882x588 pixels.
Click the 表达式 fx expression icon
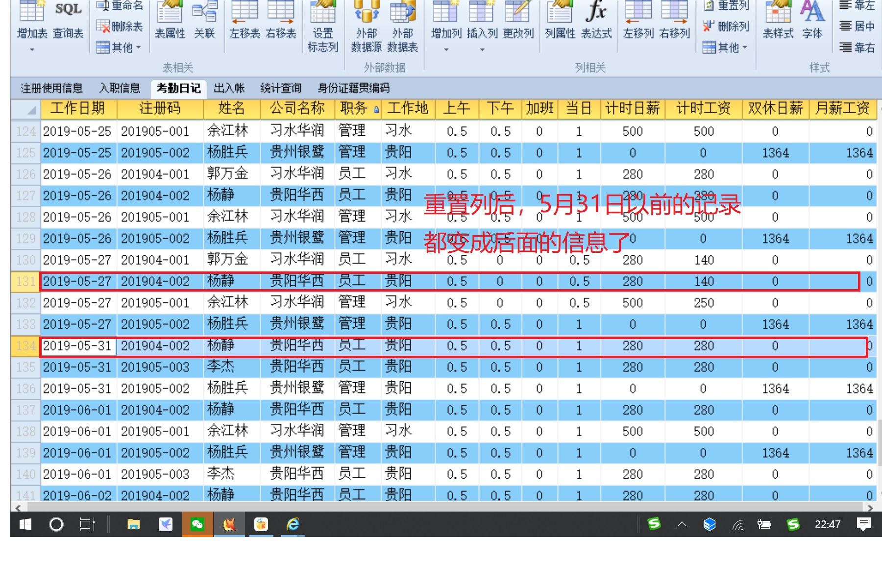coord(596,20)
